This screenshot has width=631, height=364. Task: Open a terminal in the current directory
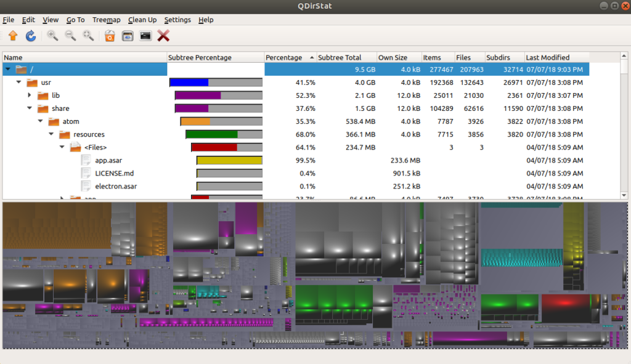coord(144,35)
